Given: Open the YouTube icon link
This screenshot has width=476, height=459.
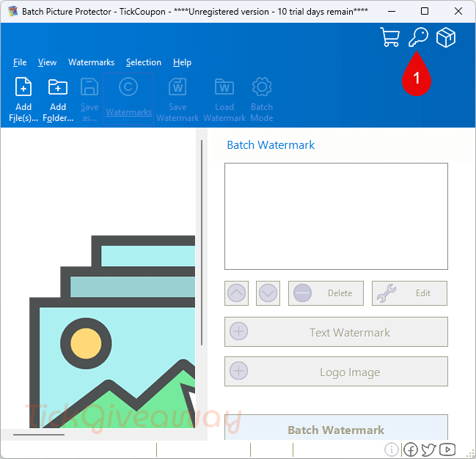Looking at the screenshot, I should 447,449.
